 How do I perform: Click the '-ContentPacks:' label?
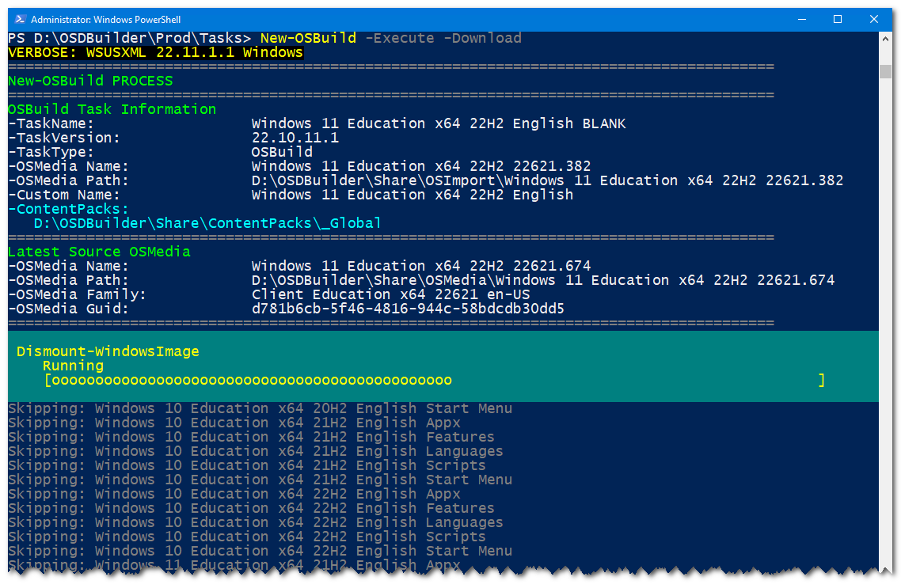[68, 209]
